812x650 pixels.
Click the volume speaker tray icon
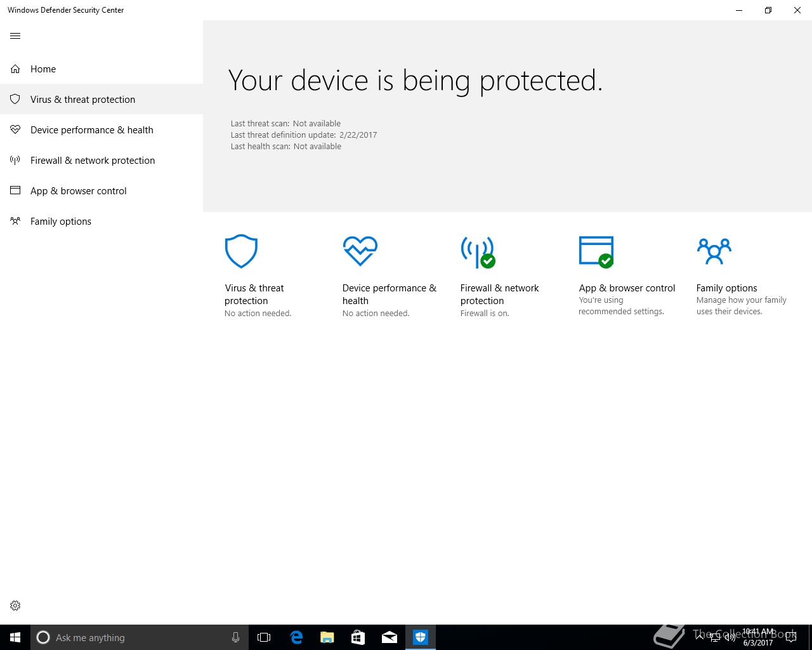(730, 637)
